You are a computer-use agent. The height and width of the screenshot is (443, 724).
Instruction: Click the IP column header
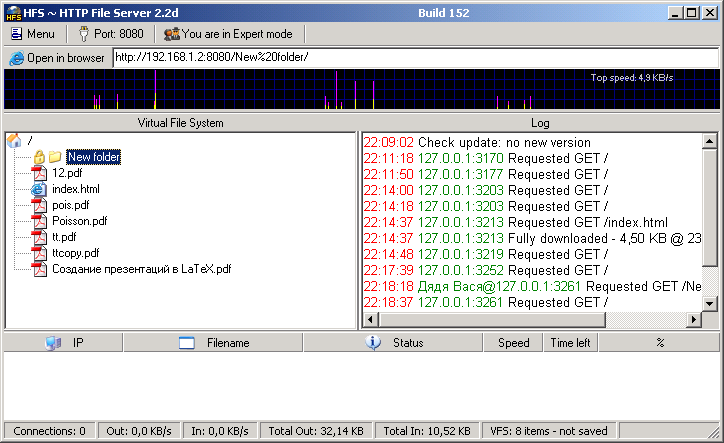[x=63, y=343]
